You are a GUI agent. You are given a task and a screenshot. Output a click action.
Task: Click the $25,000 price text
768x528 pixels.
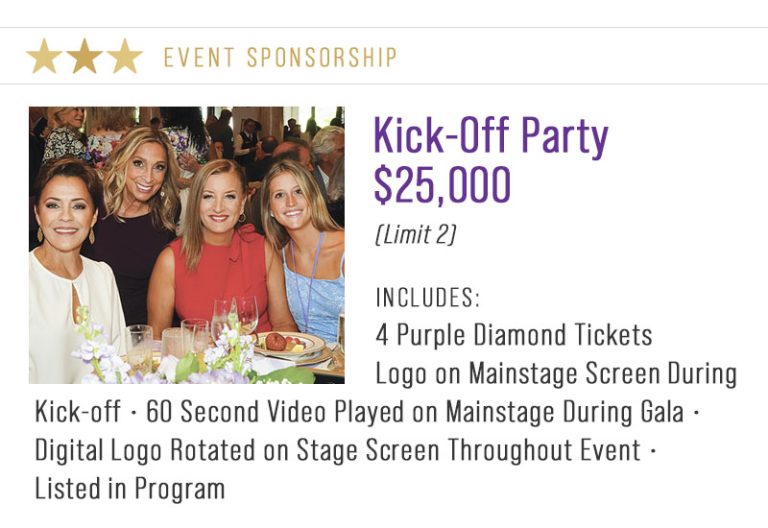coord(441,185)
